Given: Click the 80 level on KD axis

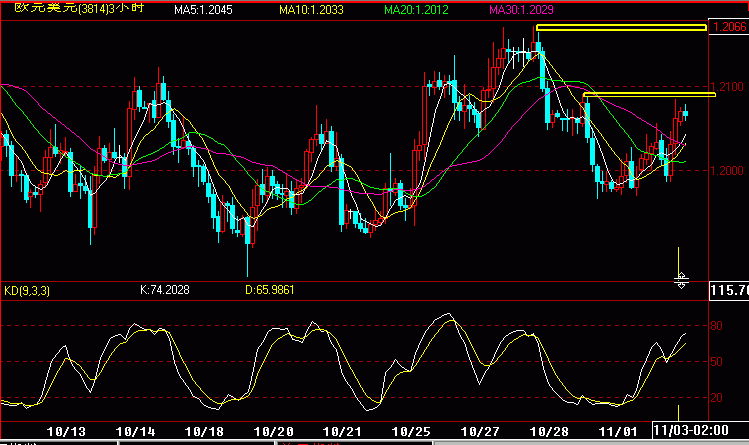Looking at the screenshot, I should pos(717,326).
